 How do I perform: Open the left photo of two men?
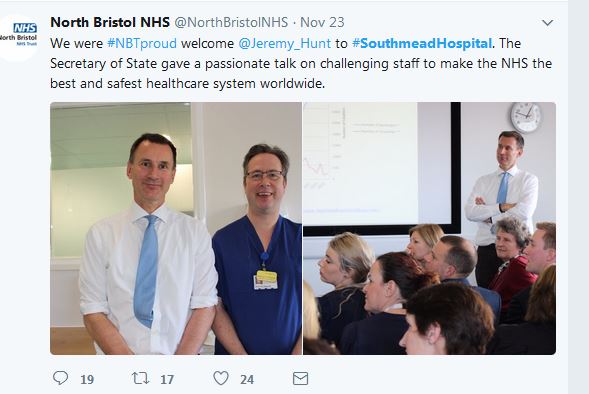pos(176,228)
